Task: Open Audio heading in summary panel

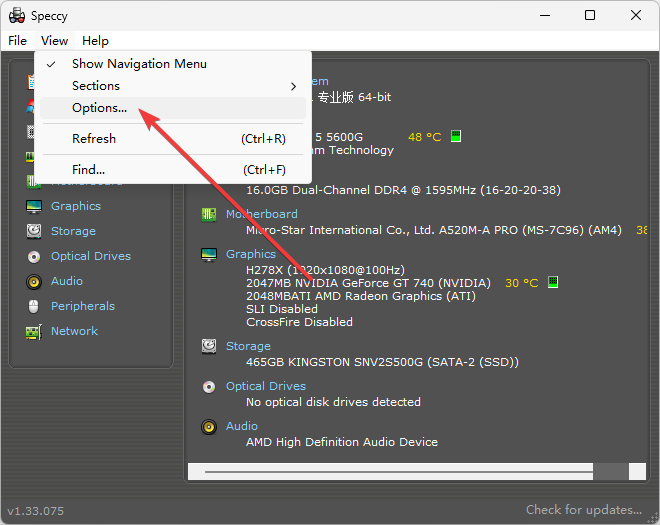Action: (242, 426)
